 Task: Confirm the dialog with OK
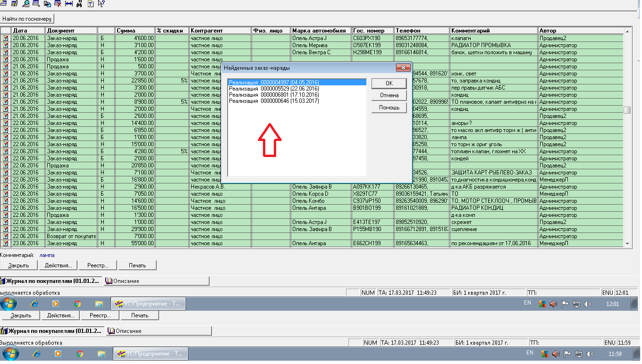coord(389,83)
